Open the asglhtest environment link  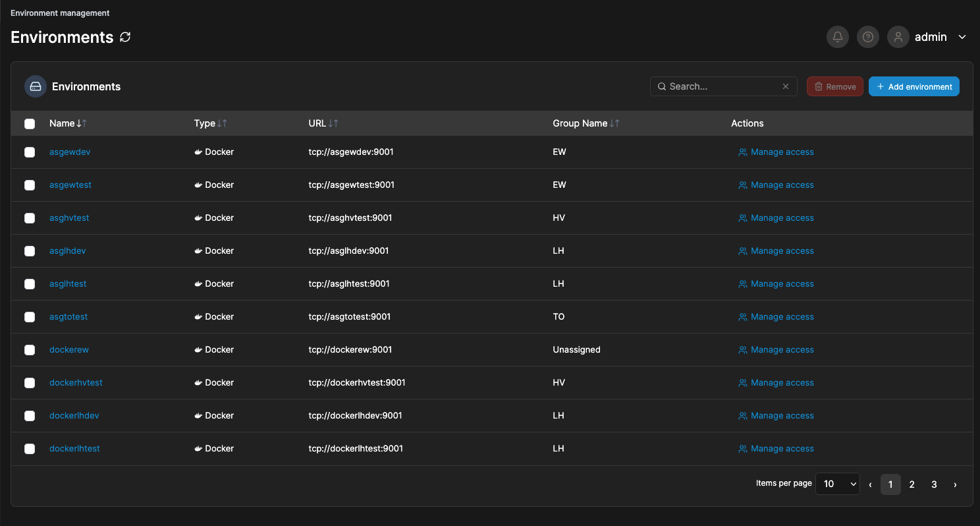pos(68,283)
